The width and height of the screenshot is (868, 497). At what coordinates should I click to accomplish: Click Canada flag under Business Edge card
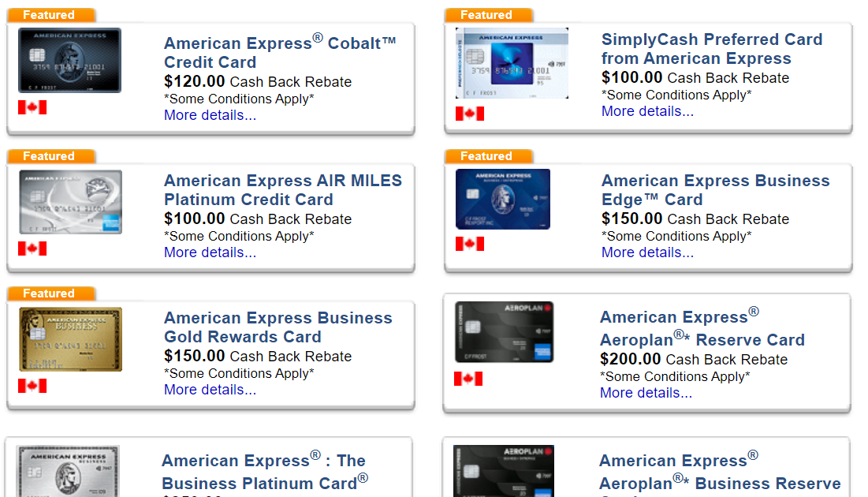(x=470, y=244)
